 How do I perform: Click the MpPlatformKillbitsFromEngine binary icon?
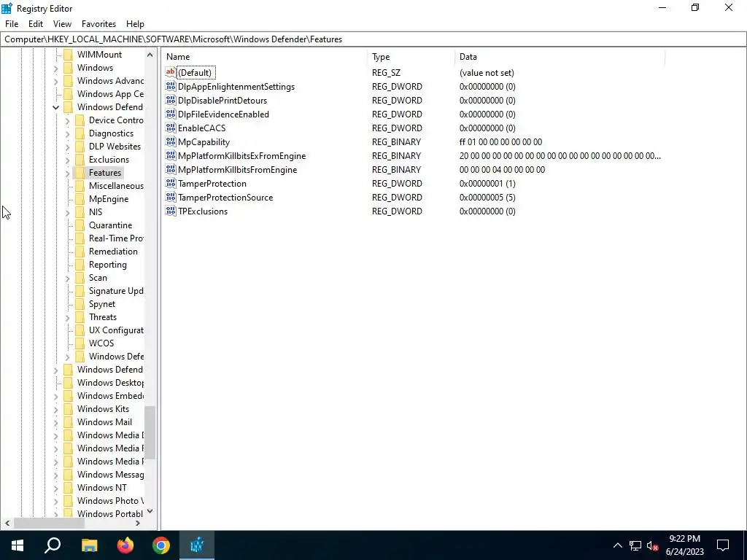coord(170,169)
